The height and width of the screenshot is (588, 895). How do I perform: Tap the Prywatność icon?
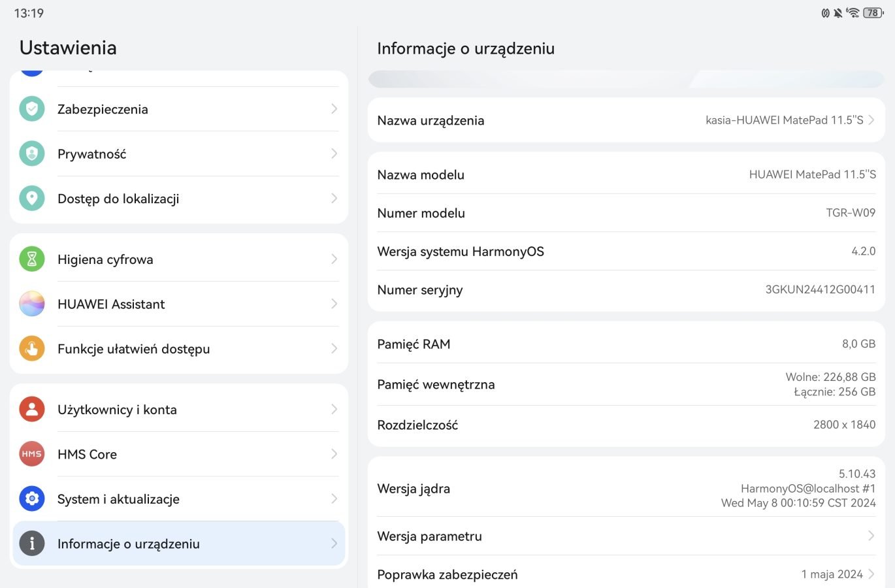pyautogui.click(x=32, y=154)
